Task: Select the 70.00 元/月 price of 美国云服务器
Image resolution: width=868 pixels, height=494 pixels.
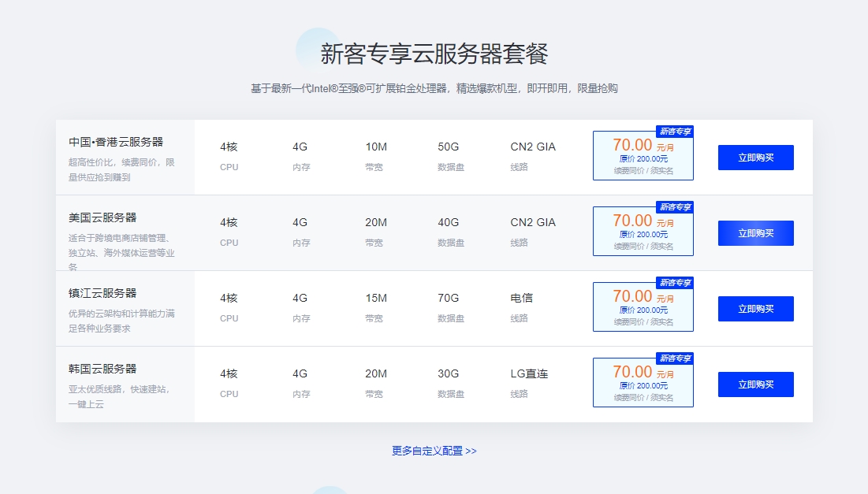Action: coord(643,221)
